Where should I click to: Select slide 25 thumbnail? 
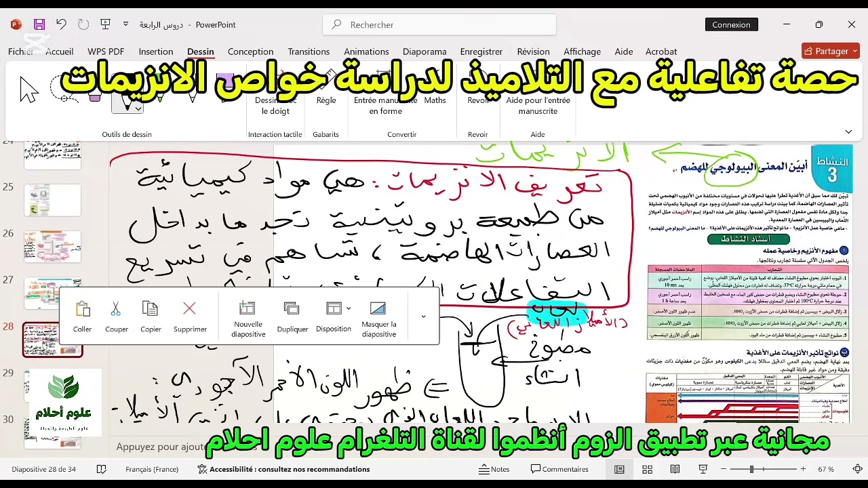(53, 200)
